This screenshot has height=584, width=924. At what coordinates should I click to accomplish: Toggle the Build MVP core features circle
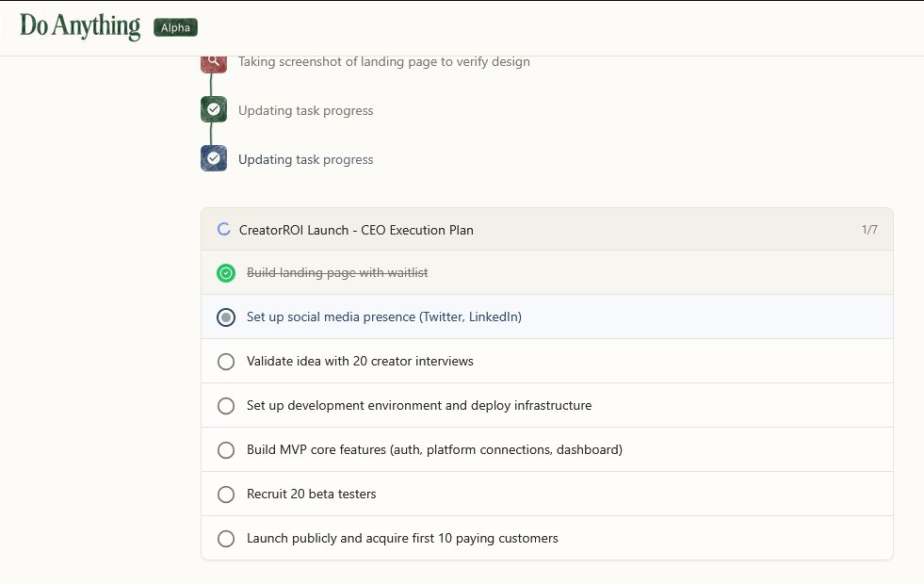coord(226,450)
